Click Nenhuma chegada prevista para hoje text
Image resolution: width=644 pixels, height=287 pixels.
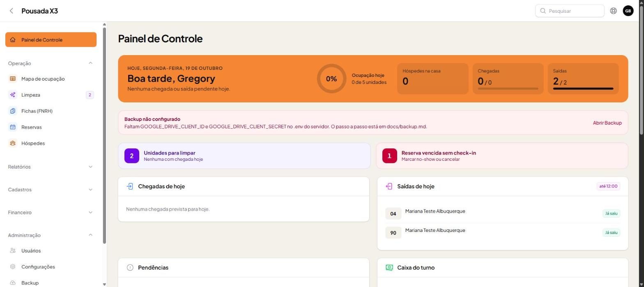coord(168,209)
